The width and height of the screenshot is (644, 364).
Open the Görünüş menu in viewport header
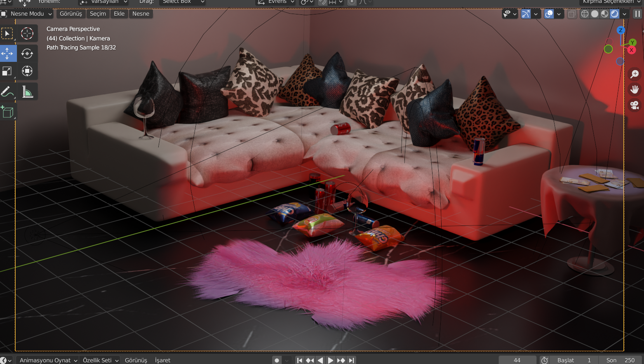[x=71, y=14]
